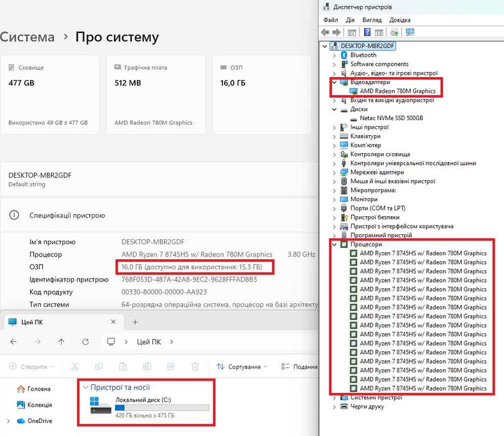Go forward in File Explorer navigation
The width and height of the screenshot is (504, 436).
click(37, 342)
